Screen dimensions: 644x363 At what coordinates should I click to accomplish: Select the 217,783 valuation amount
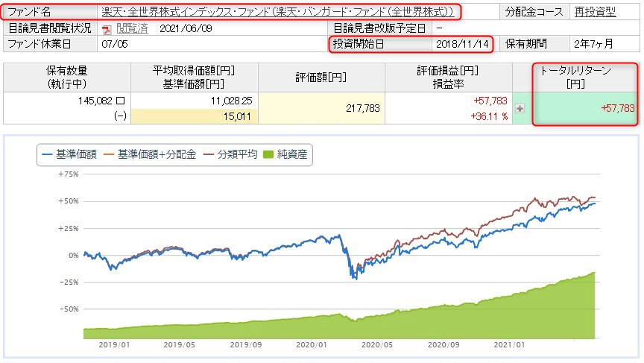point(363,108)
